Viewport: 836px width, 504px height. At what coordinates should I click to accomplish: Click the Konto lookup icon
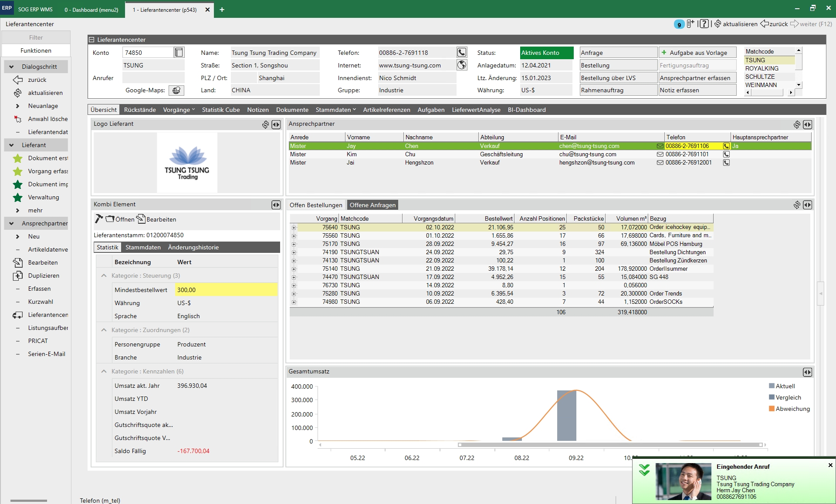(x=179, y=53)
